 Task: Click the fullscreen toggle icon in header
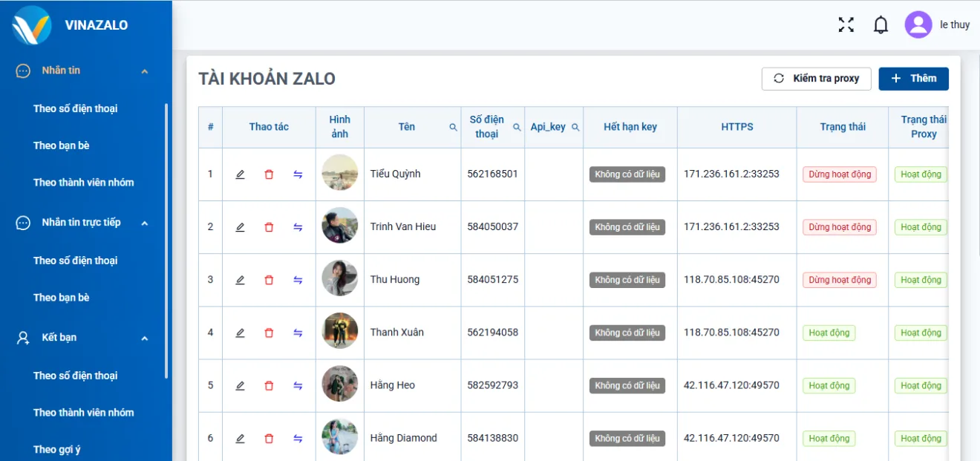(846, 24)
